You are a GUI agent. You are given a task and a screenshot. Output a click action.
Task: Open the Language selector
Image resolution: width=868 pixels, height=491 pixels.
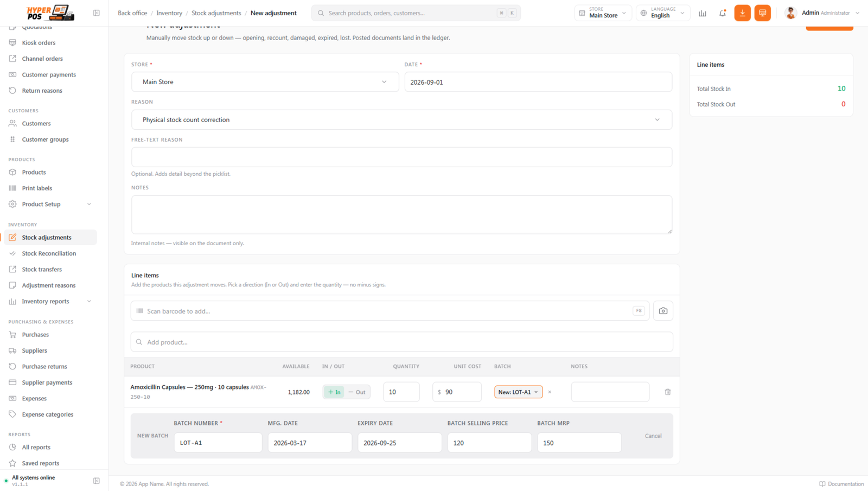pyautogui.click(x=663, y=13)
